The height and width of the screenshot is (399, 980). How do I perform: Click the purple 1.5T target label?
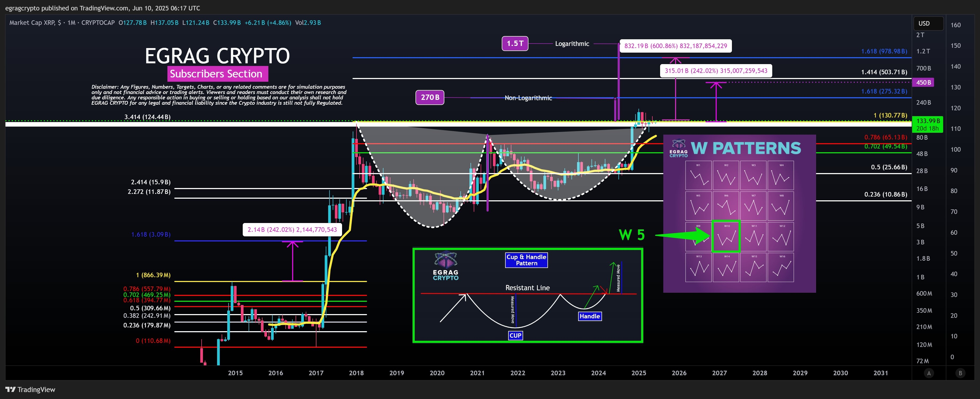515,43
